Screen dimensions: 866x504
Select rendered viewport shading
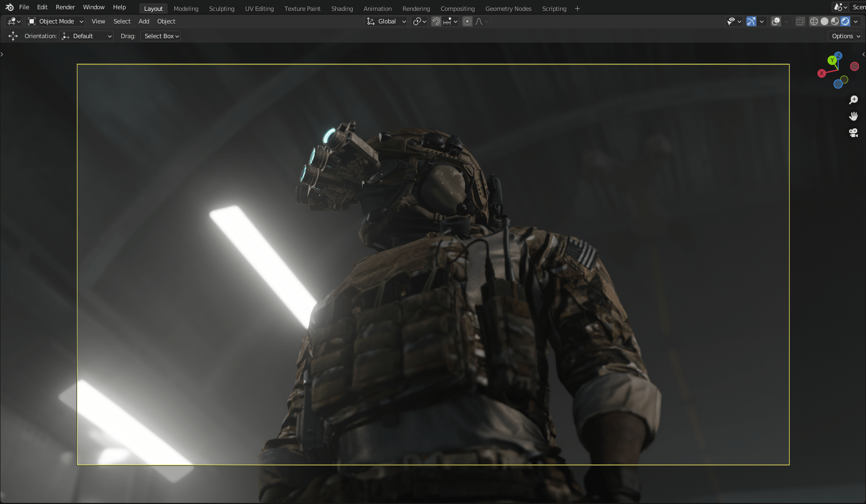tap(845, 21)
